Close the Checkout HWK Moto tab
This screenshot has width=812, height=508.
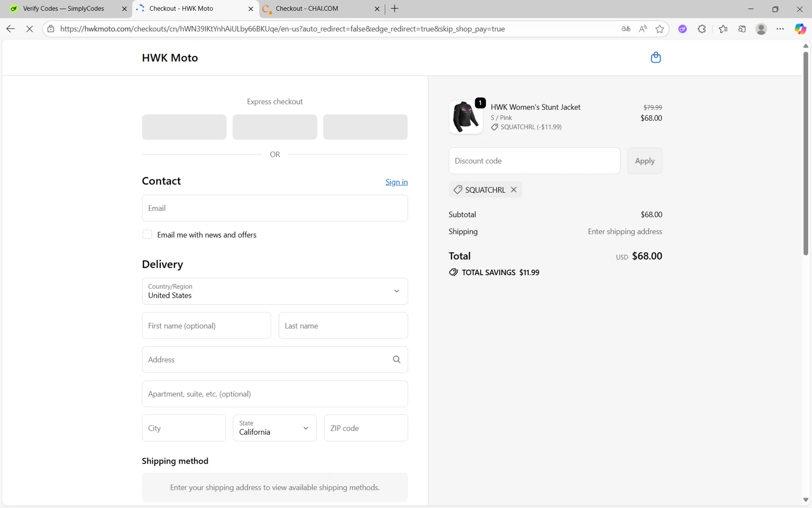coord(251,9)
